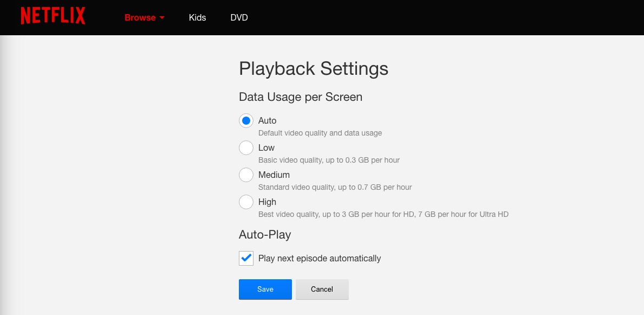Uncheck Play next episode automatically checkbox
644x315 pixels.
(246, 258)
